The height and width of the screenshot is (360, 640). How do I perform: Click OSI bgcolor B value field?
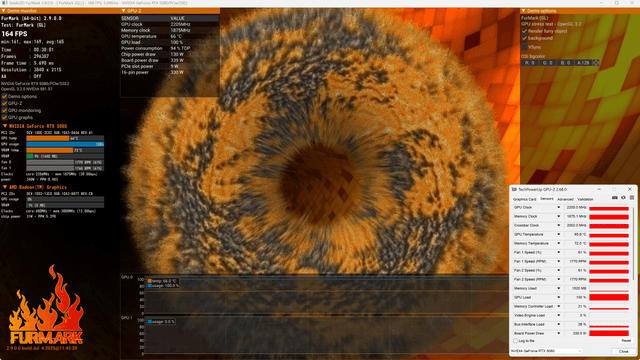(565, 63)
